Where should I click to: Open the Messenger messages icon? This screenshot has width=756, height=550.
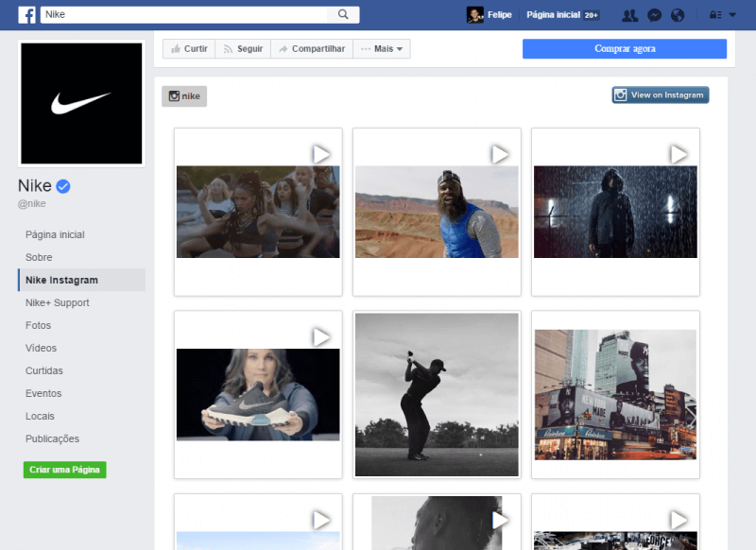coord(654,15)
